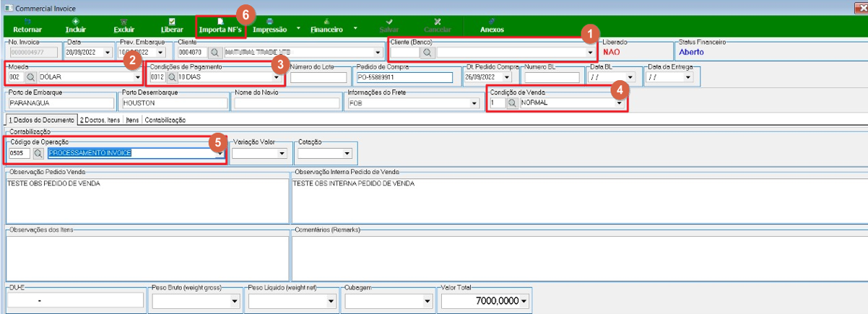Click the magnifier lookup in Moeda
Viewport: 868px width, 314px height.
pyautogui.click(x=31, y=77)
